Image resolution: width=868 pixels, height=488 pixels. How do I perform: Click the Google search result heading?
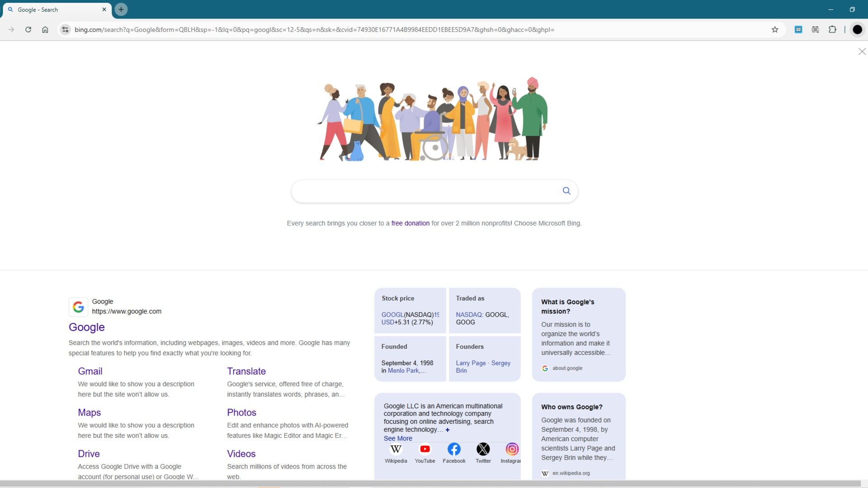[86, 327]
